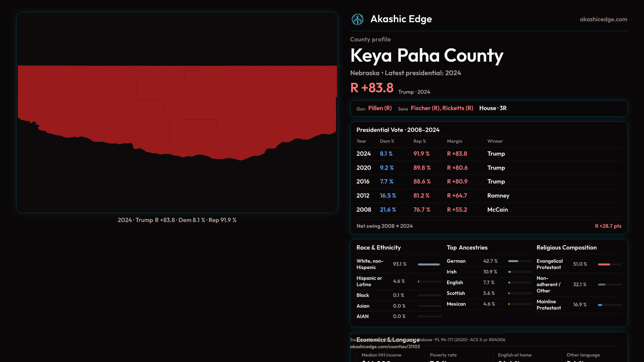Open the akashicedge.com link in header
The width and height of the screenshot is (644, 362).
[603, 19]
